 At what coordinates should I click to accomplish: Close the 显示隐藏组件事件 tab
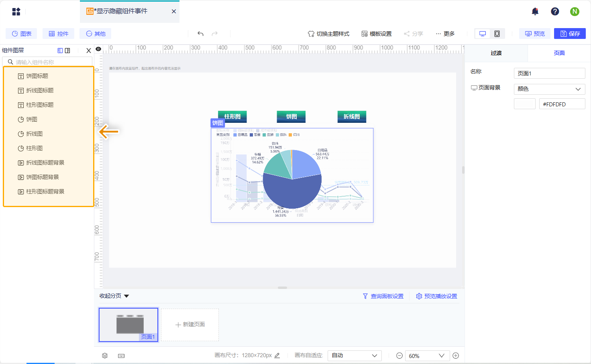pyautogui.click(x=174, y=11)
